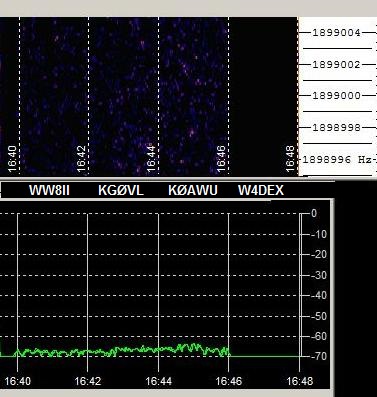The width and height of the screenshot is (377, 397).
Task: Click the 1899004 frequency scale label
Action: point(336,33)
